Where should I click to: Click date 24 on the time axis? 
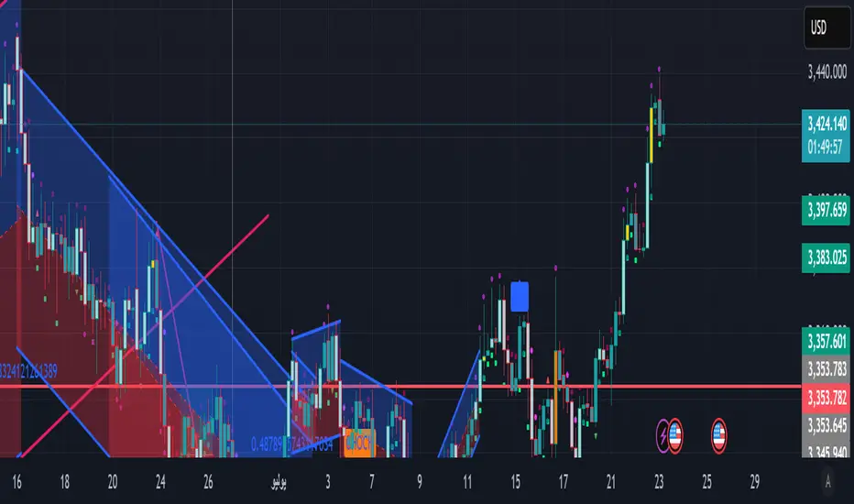click(x=160, y=482)
